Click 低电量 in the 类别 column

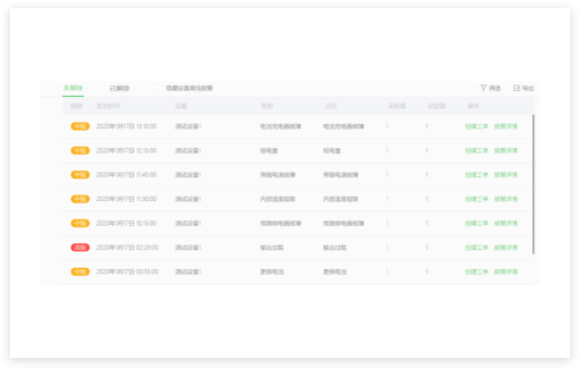click(269, 151)
